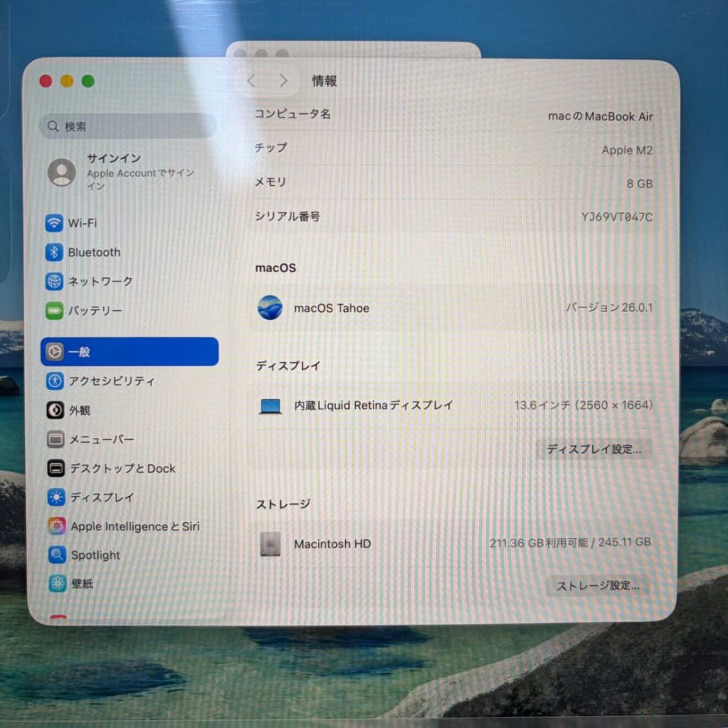Viewport: 728px width, 728px height.
Task: Click 211.36 GB 利用可能 / 245.11 GB text
Action: [570, 543]
